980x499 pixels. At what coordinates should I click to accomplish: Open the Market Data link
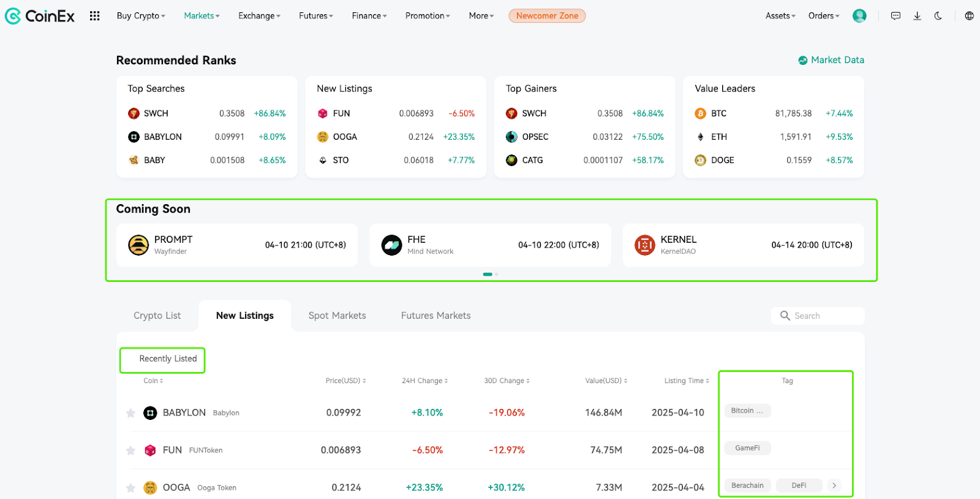pyautogui.click(x=831, y=60)
